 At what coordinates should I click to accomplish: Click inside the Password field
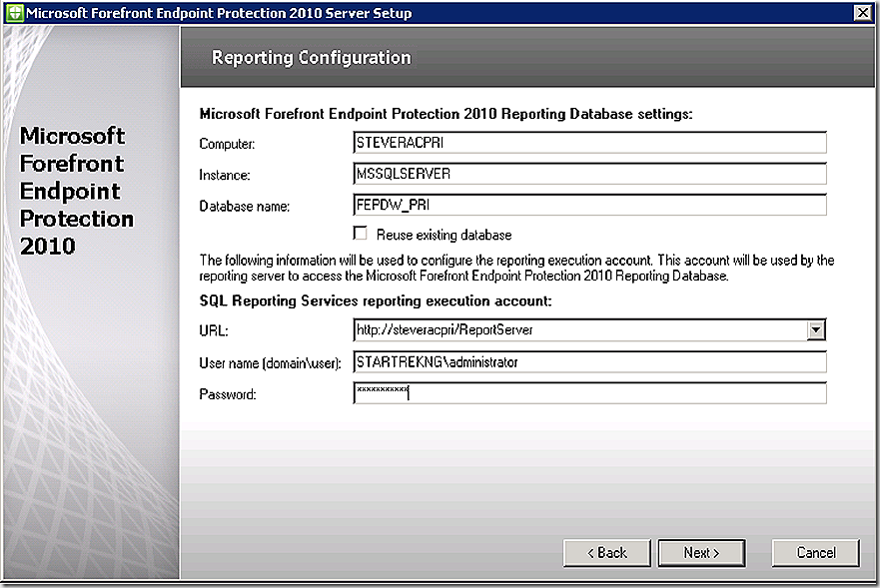click(x=590, y=393)
